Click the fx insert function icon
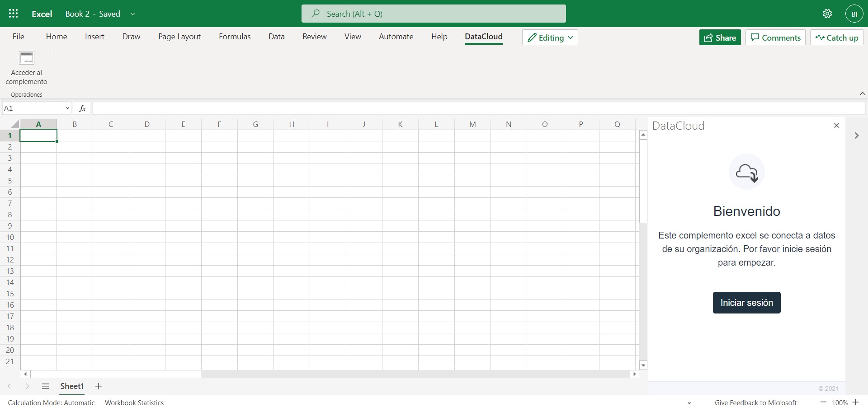The image size is (868, 407). coord(82,108)
